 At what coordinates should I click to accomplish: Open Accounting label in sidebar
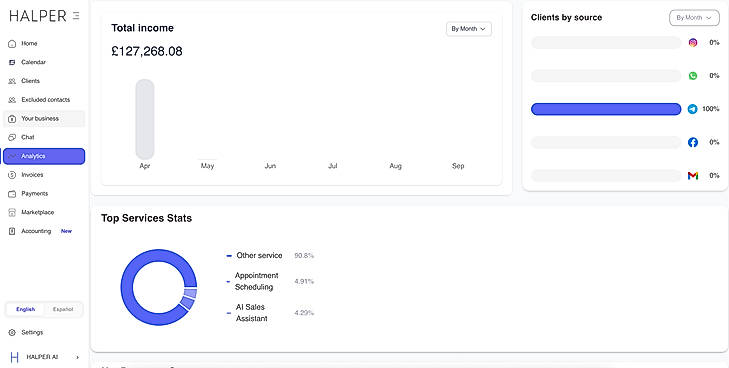click(36, 231)
